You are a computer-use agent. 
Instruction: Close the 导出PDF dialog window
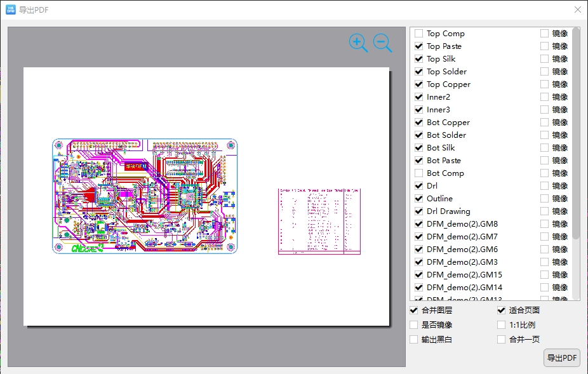click(577, 10)
